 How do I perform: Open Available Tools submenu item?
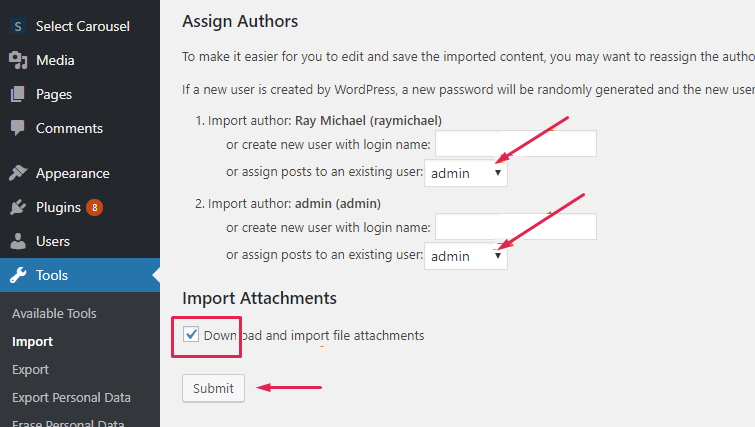tap(54, 313)
